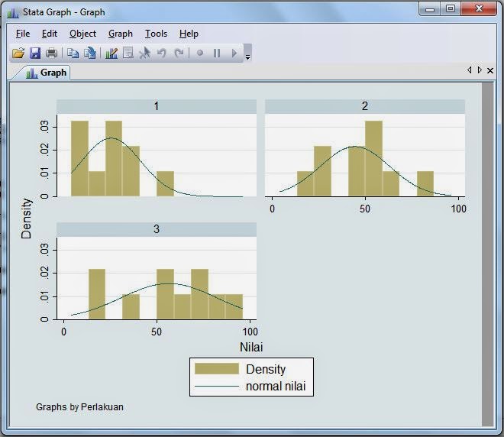Copy the graph with the copy icon
This screenshot has width=504, height=437.
pyautogui.click(x=73, y=53)
